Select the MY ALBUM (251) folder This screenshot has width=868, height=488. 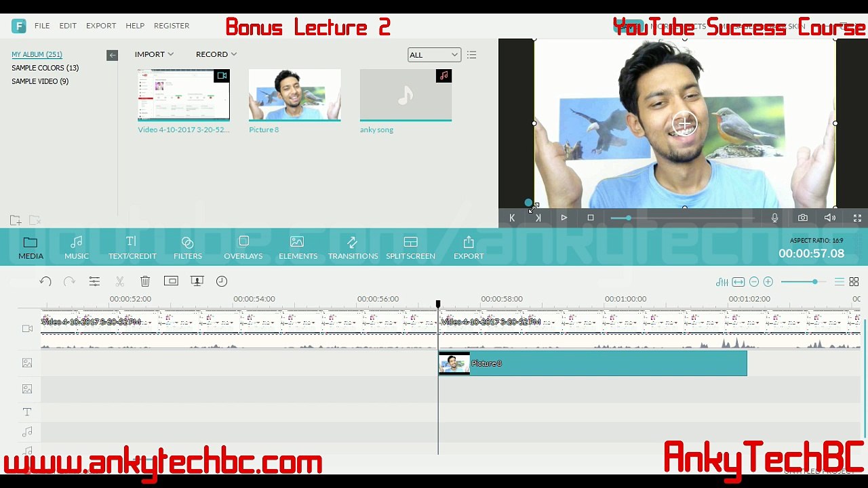coord(37,54)
